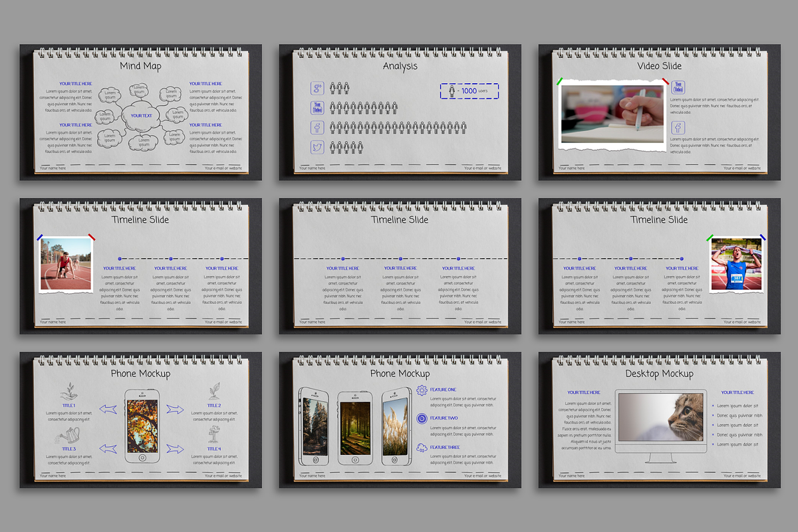This screenshot has width=798, height=532.
Task: Click the arrow pointing toward TITLE 2
Action: [175, 409]
